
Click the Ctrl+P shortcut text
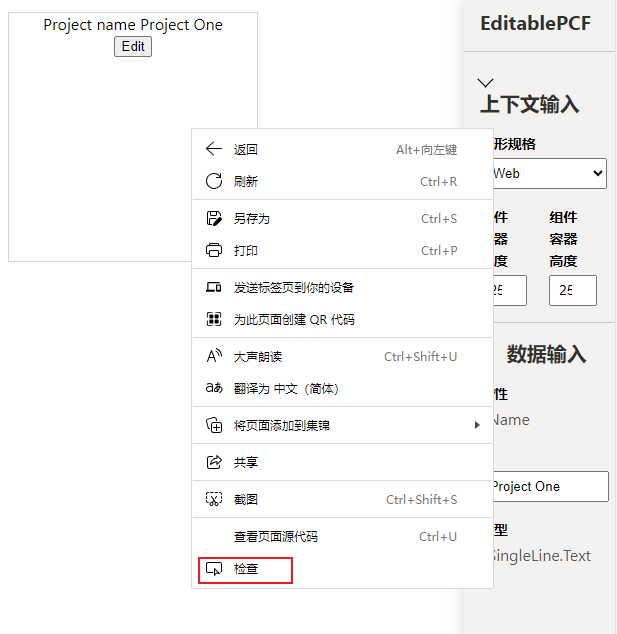click(439, 251)
